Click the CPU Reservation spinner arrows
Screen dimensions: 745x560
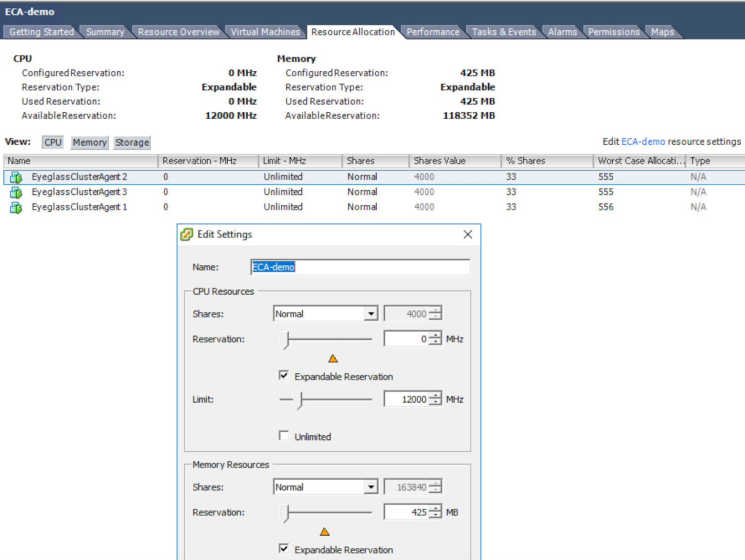coord(435,339)
